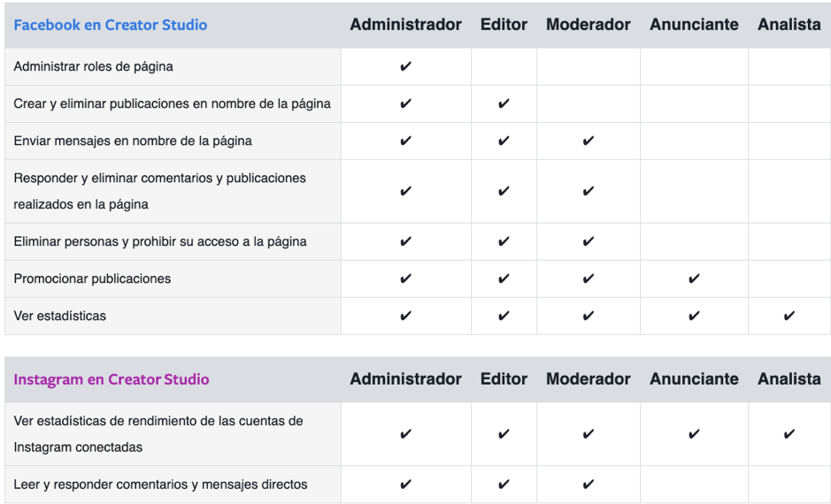831x504 pixels.
Task: Click Editor checkmark for 'Enviar mensajes'
Action: [504, 141]
